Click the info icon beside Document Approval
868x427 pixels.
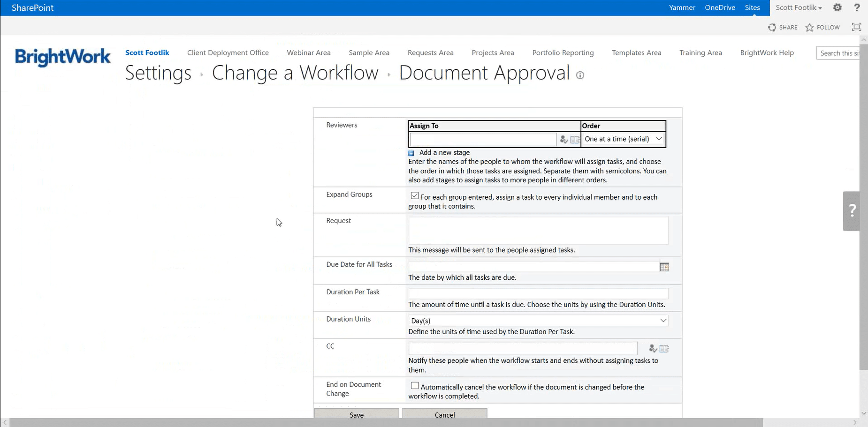[x=580, y=75]
